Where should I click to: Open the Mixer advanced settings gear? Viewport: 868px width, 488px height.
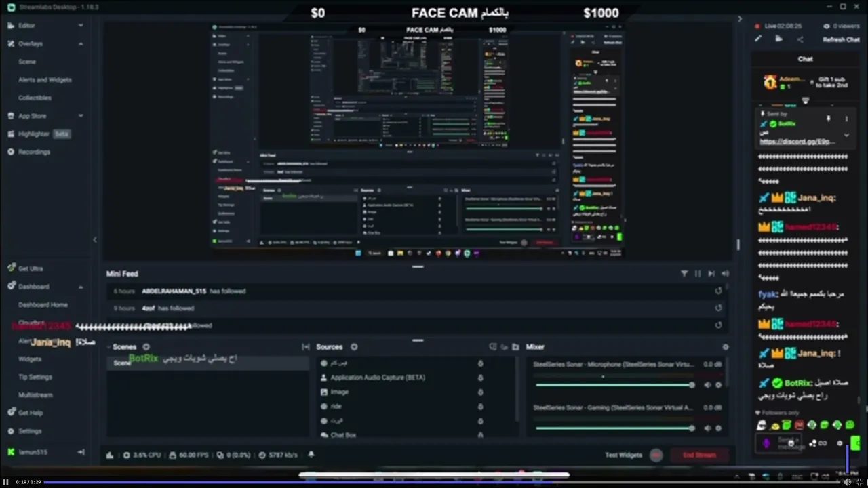[725, 347]
